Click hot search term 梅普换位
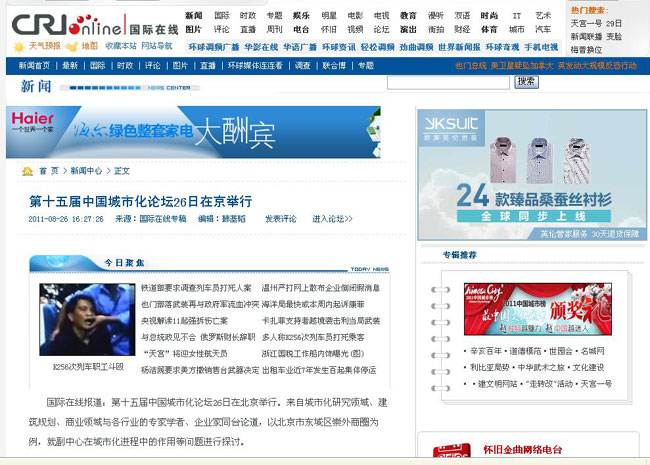 coord(586,50)
